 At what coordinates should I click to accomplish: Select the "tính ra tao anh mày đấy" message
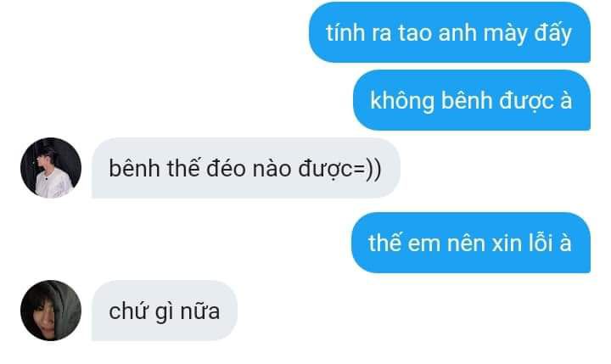coord(450,32)
